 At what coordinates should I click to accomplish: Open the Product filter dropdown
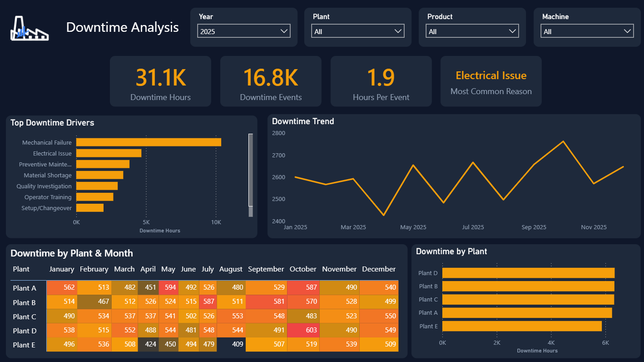tap(472, 31)
